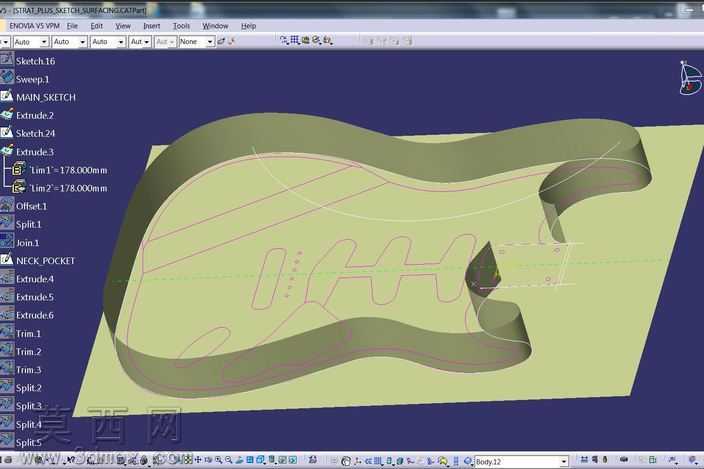Click the 3D compass in the viewport corner
This screenshot has height=469, width=704.
(x=690, y=77)
